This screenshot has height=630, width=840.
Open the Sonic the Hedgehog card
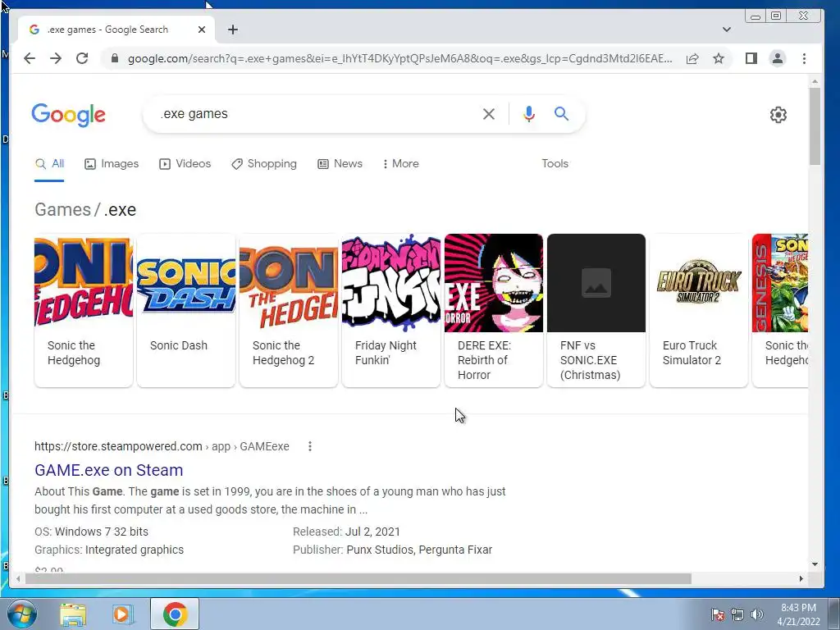(84, 310)
